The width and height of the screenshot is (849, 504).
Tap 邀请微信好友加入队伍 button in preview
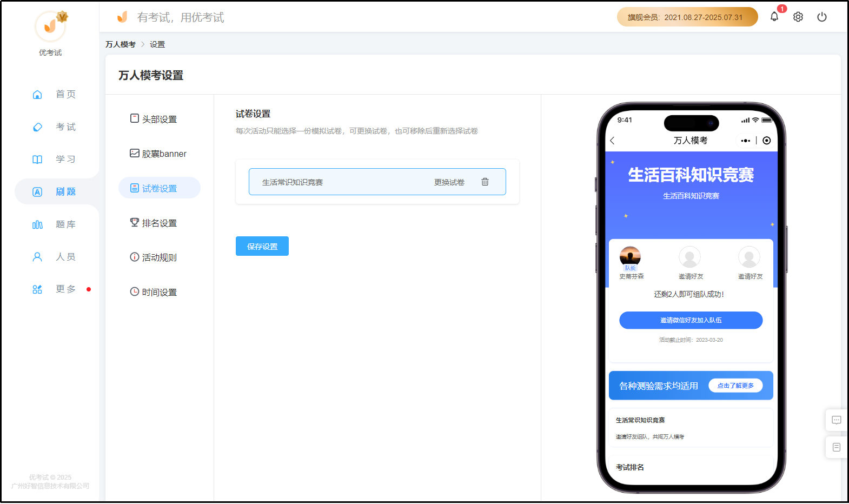pyautogui.click(x=691, y=320)
